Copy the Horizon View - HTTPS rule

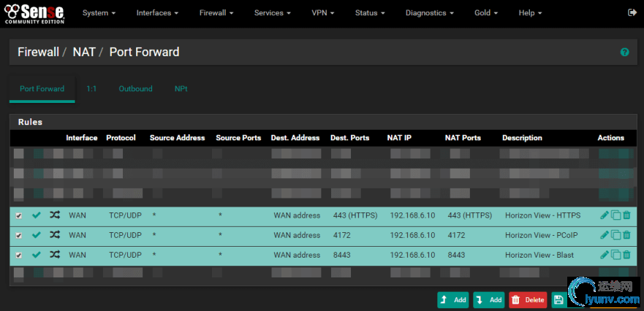point(615,215)
